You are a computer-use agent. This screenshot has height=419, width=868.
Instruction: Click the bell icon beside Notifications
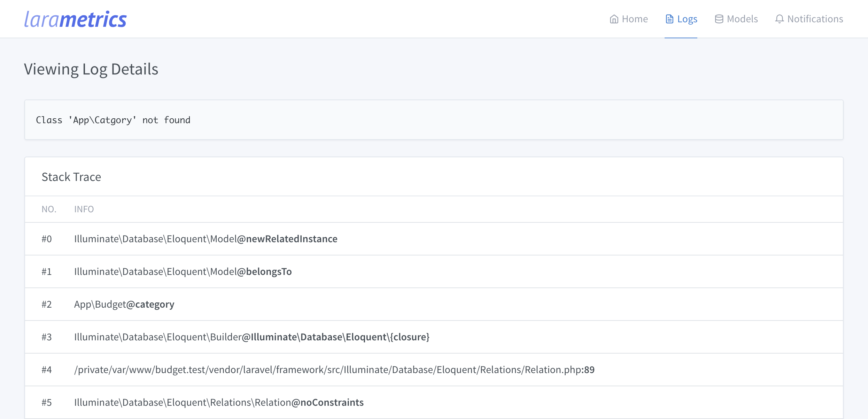coord(780,19)
